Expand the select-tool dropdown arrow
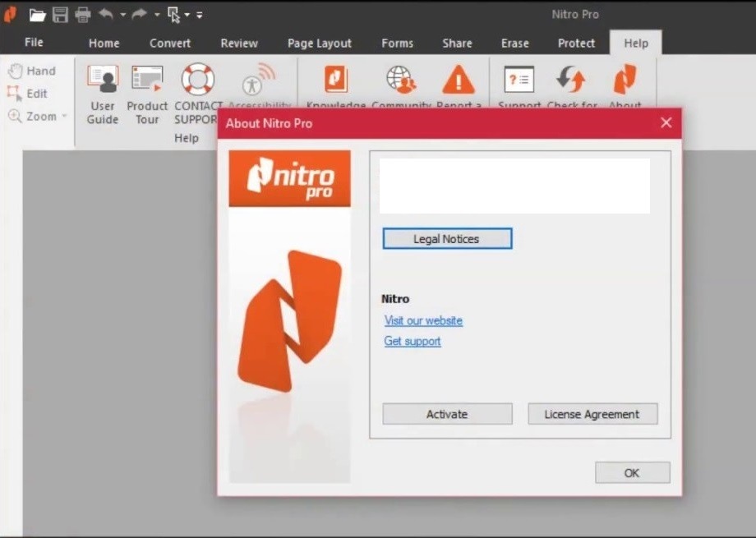 tap(187, 15)
